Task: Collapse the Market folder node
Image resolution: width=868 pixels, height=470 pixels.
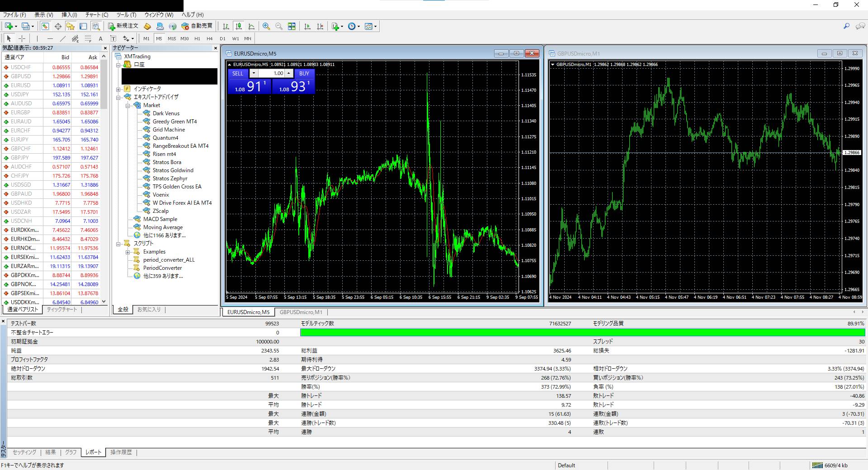Action: [128, 105]
